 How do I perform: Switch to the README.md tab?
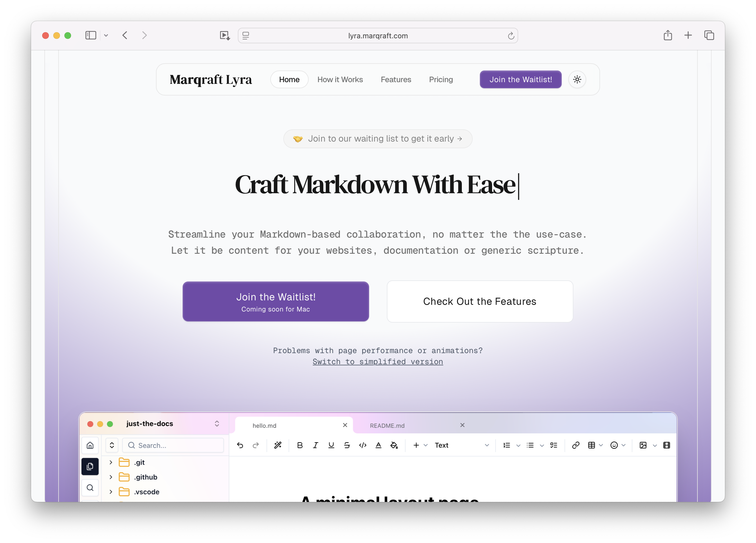coord(387,426)
